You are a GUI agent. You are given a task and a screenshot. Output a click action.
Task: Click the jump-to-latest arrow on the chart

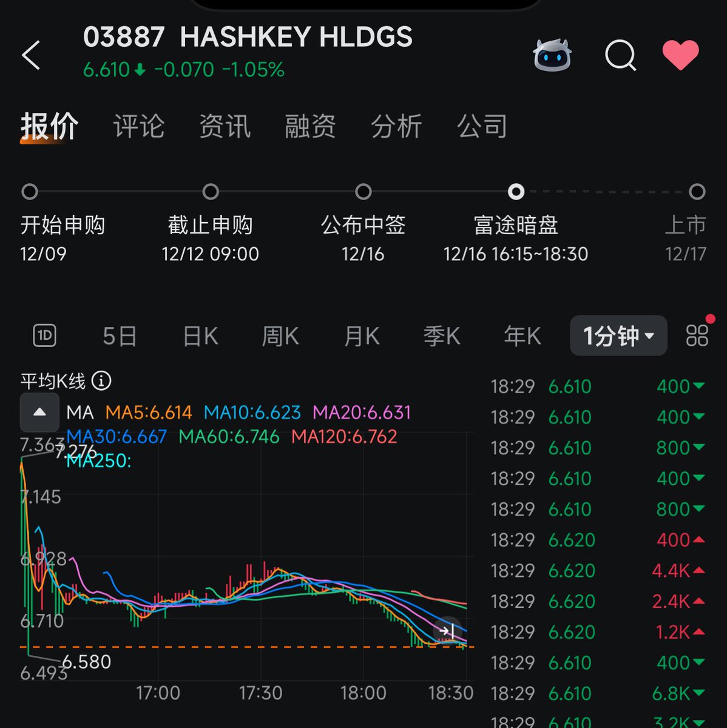[448, 632]
